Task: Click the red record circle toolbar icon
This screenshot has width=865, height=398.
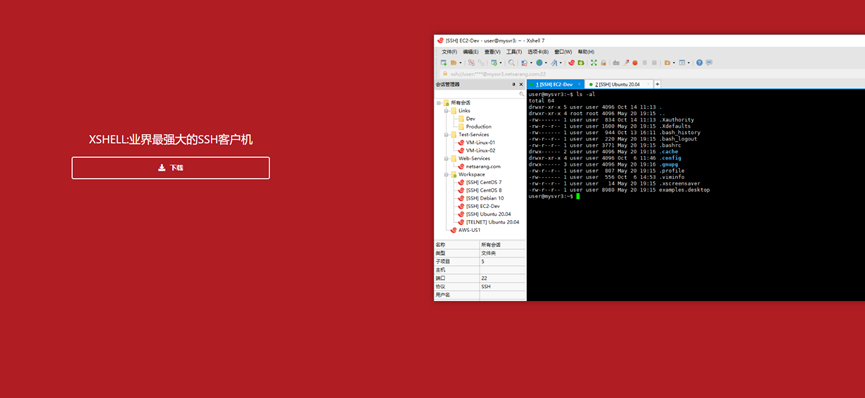Action: [635, 63]
